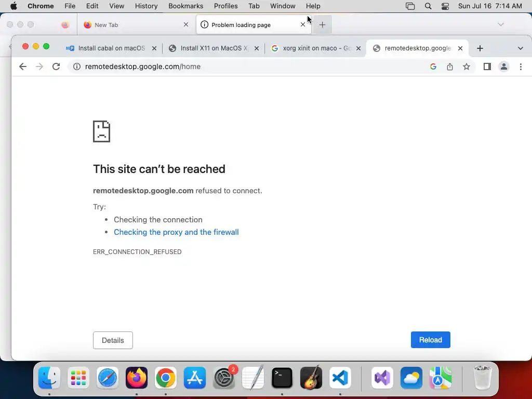Image resolution: width=532 pixels, height=399 pixels.
Task: Open the Bookmarks menu
Action: 185,6
